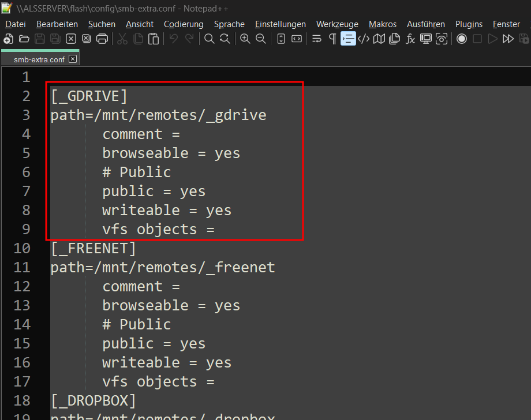Open Document List panel icon
Screen dimensions: 531x420
[x=395, y=39]
